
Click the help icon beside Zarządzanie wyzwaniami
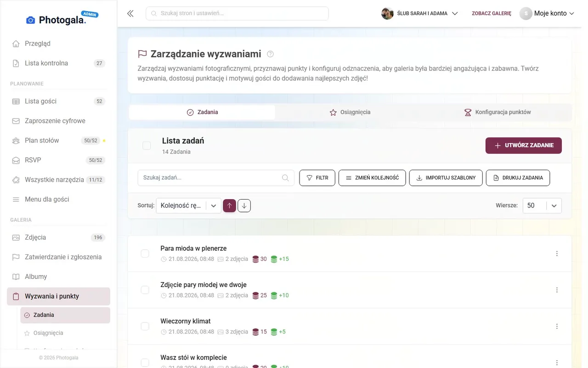click(x=270, y=54)
